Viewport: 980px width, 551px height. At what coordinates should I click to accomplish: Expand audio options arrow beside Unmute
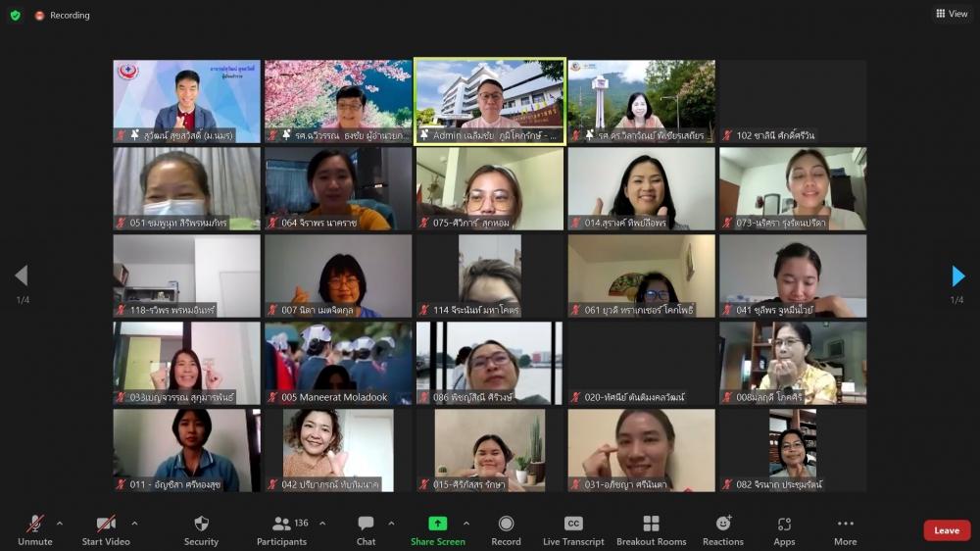pos(60,523)
